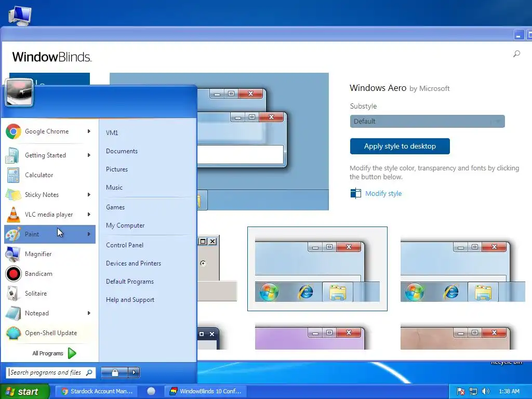Click the Getting Started icon
532x399 pixels.
(x=12, y=155)
